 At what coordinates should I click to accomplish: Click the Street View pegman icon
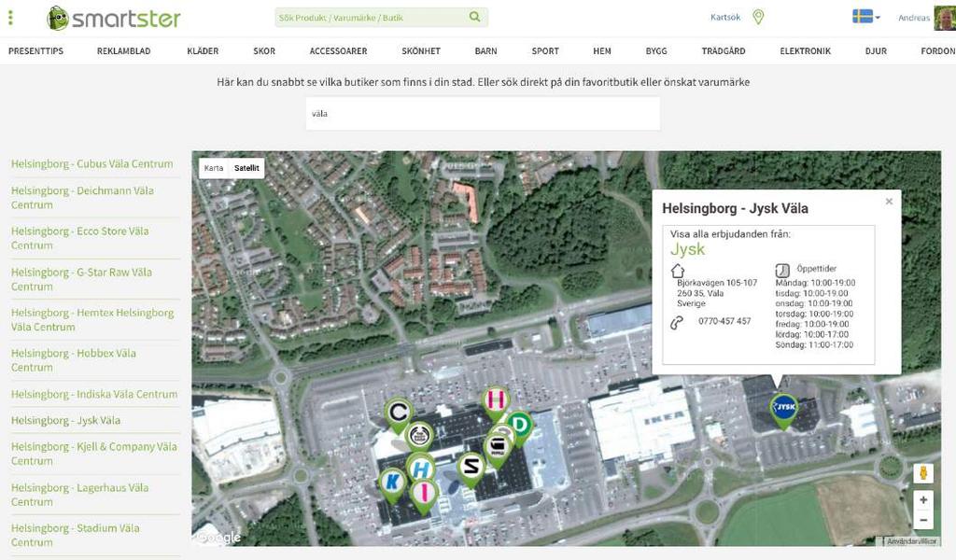[923, 473]
